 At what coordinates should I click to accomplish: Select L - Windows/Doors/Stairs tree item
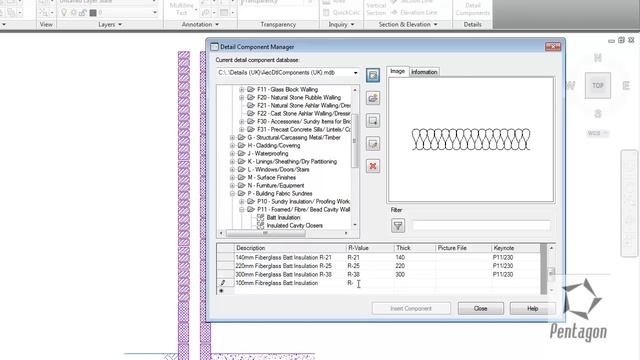(278, 169)
